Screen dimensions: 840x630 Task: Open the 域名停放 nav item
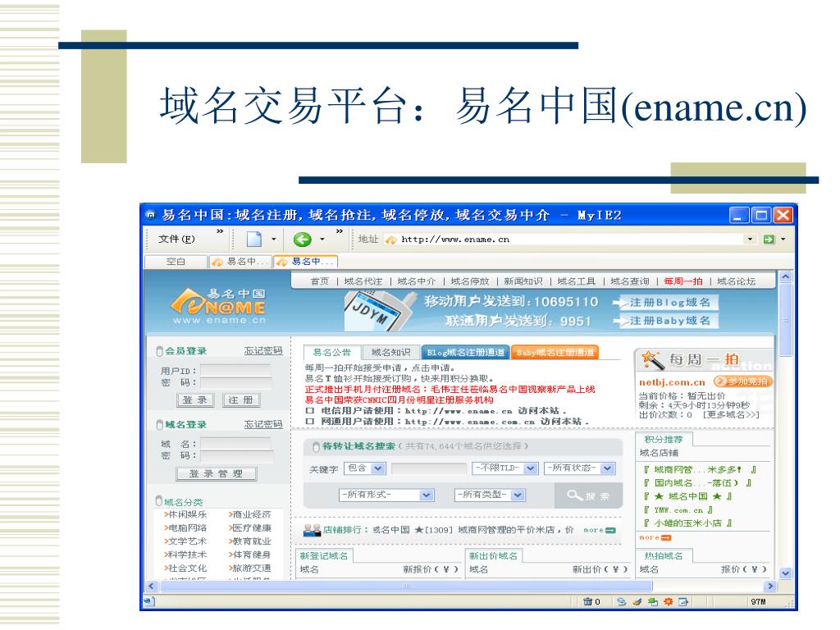click(x=470, y=281)
